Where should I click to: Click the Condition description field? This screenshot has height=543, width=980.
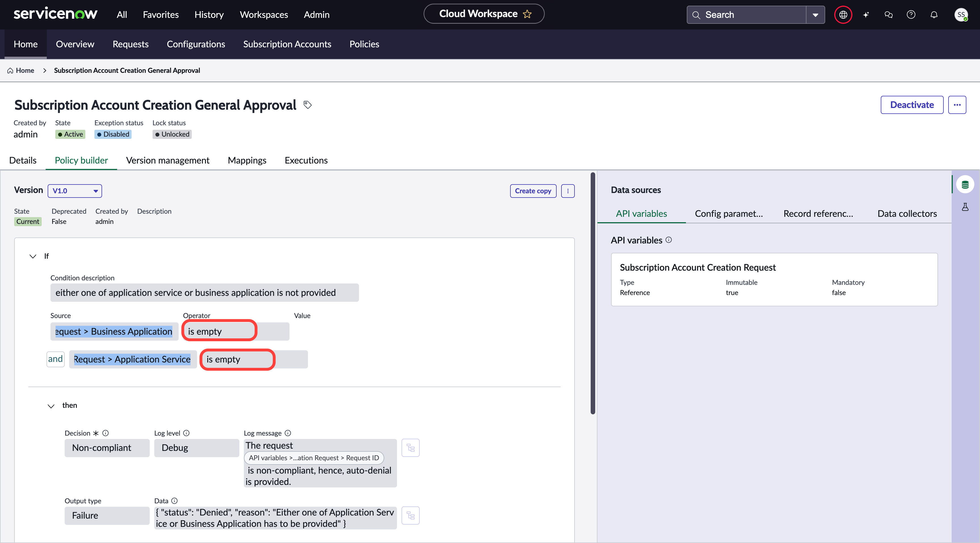click(204, 293)
